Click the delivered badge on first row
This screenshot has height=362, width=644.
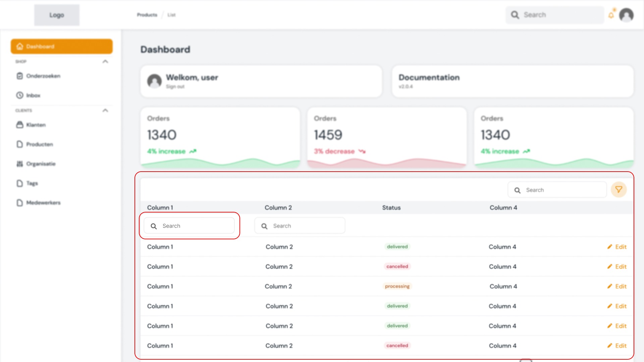coord(397,246)
